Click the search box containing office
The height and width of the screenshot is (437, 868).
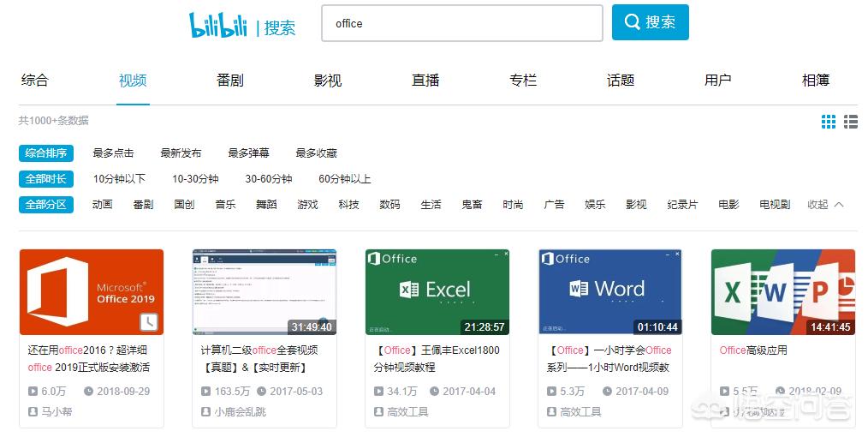461,23
